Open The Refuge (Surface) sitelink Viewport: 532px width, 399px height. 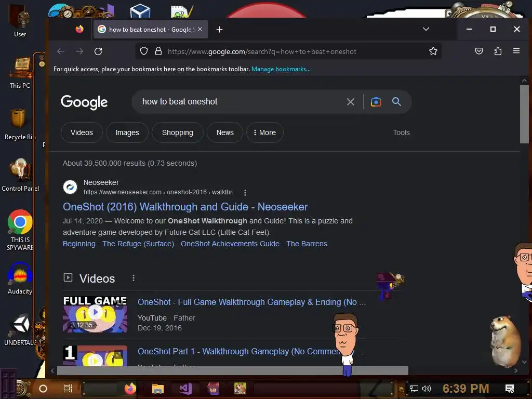tap(138, 244)
